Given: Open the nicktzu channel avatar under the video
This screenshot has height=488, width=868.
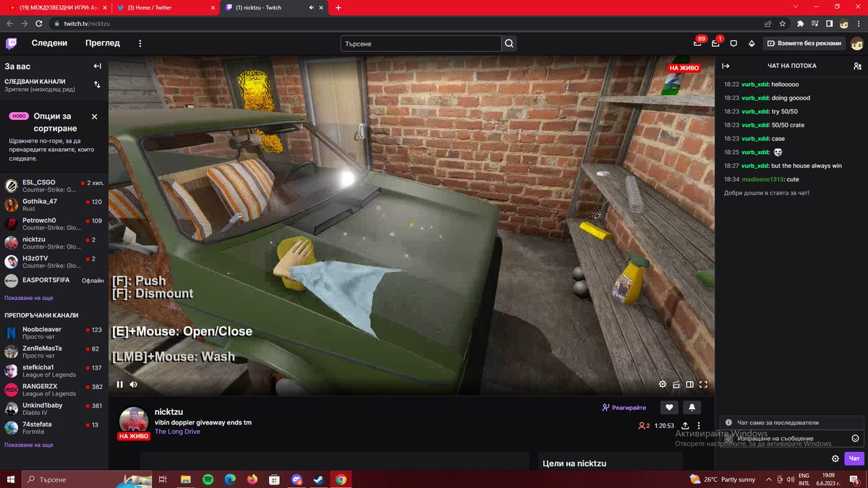Looking at the screenshot, I should [134, 422].
